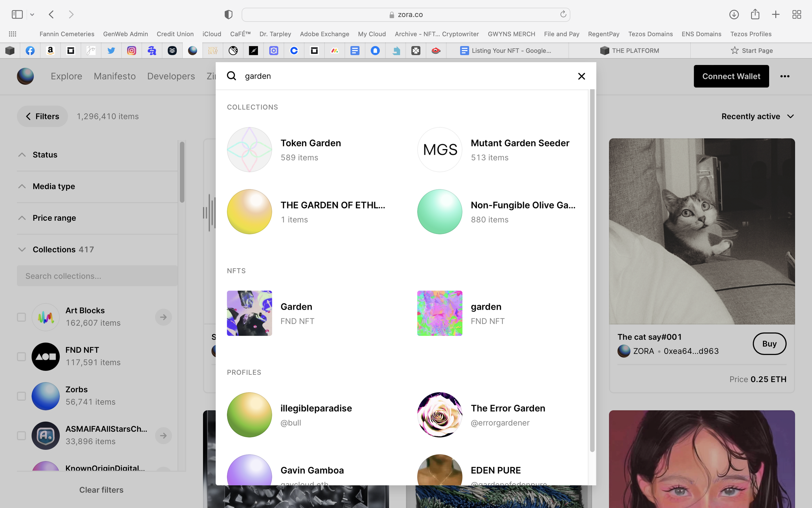
Task: Click the Art Blocks arrow button
Action: [x=163, y=317]
